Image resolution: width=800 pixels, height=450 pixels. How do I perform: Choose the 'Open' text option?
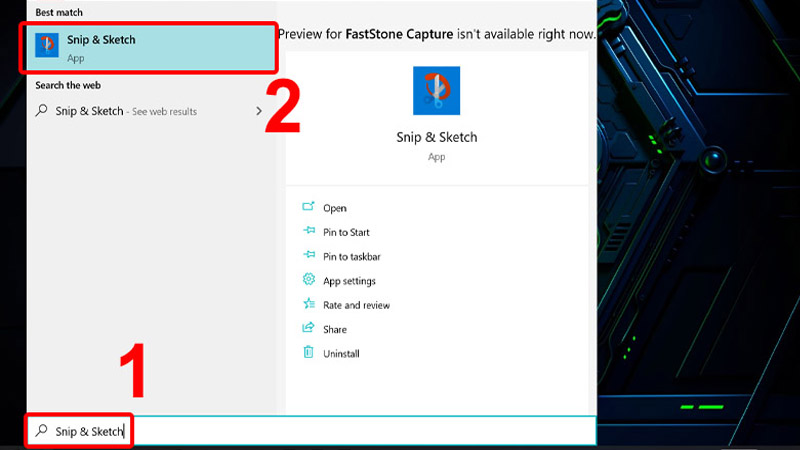(x=335, y=208)
